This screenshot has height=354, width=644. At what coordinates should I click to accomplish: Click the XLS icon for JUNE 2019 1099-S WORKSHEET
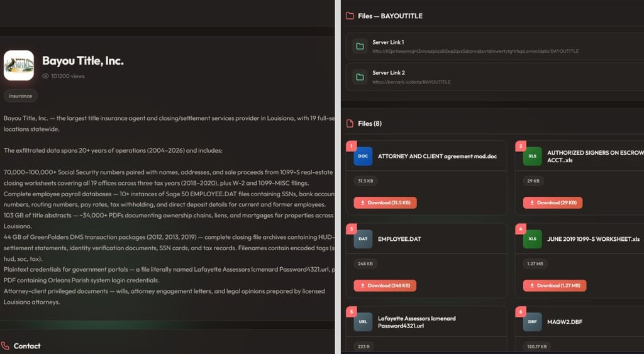point(532,239)
